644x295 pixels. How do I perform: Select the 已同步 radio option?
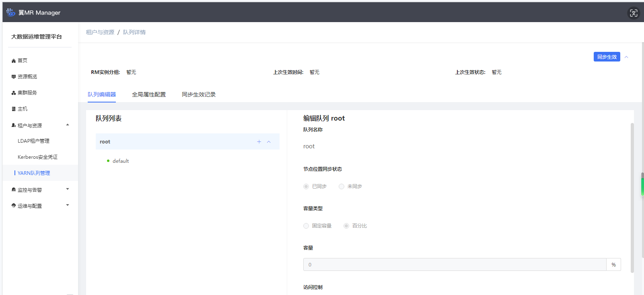306,186
